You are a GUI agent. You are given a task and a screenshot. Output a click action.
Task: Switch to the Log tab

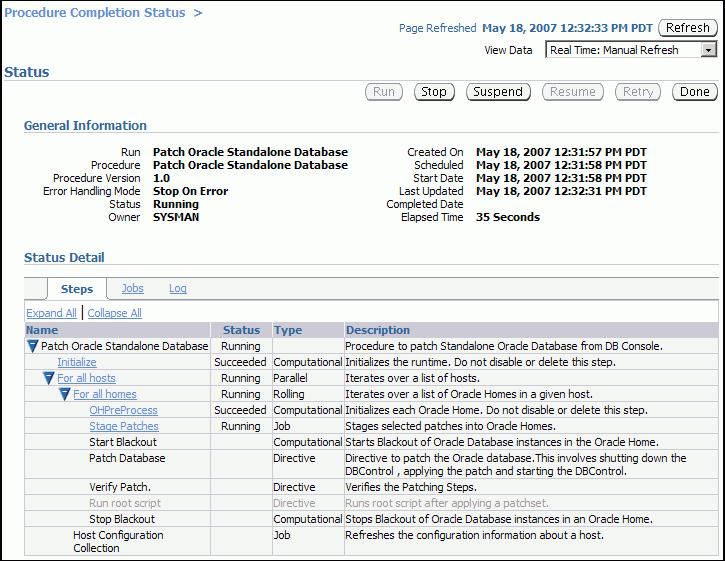pyautogui.click(x=177, y=288)
